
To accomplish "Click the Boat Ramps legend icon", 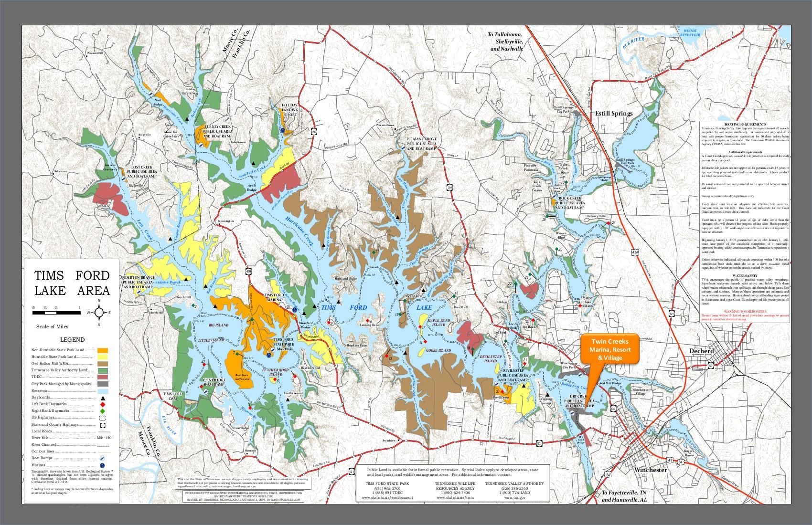I will pyautogui.click(x=102, y=458).
